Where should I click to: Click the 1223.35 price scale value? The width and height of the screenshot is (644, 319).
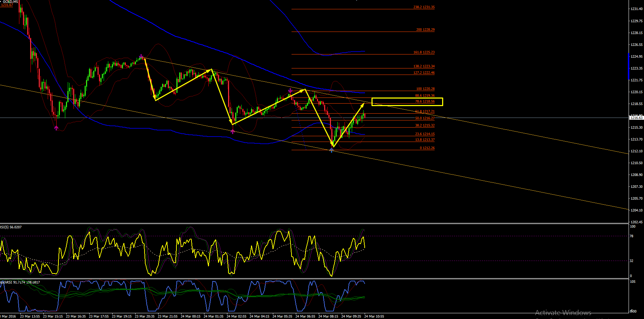point(636,68)
